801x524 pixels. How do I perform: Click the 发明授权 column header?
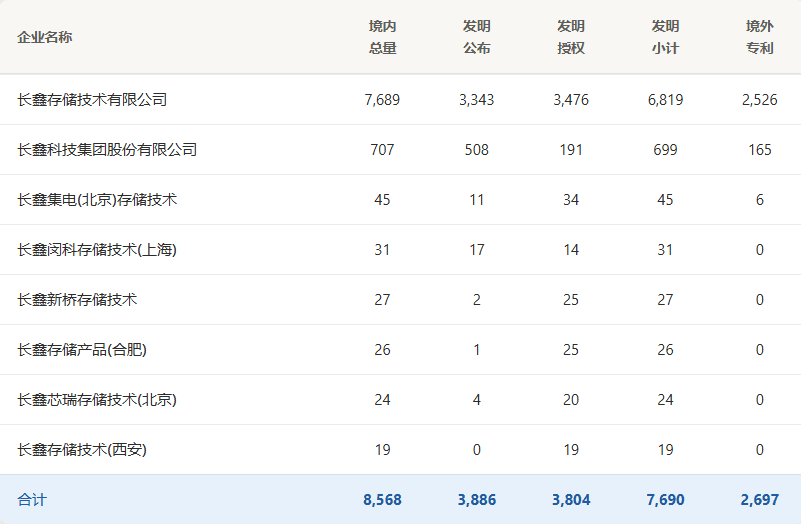pos(571,37)
